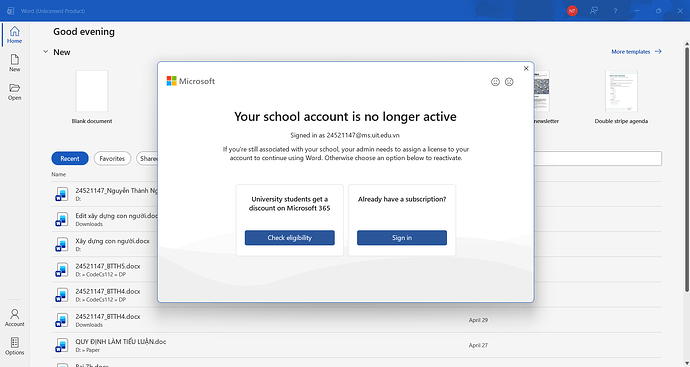
Task: Click the feedback person icon in the title bar
Action: pos(594,11)
